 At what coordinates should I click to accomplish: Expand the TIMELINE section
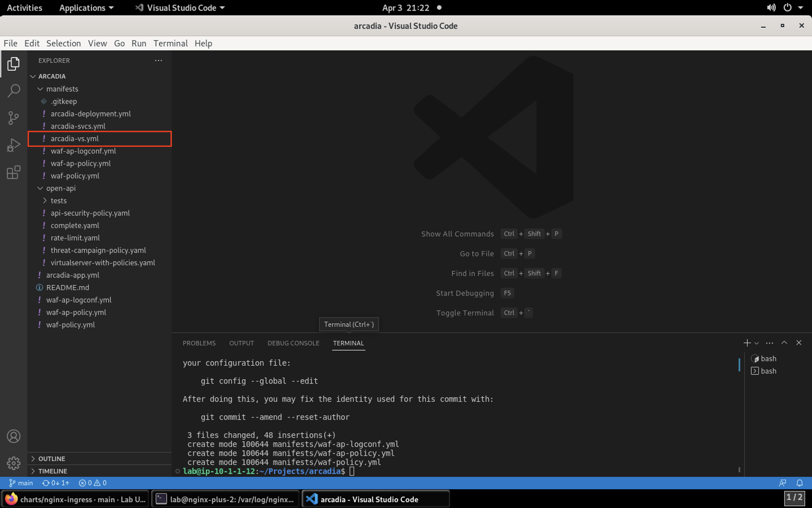(99, 471)
